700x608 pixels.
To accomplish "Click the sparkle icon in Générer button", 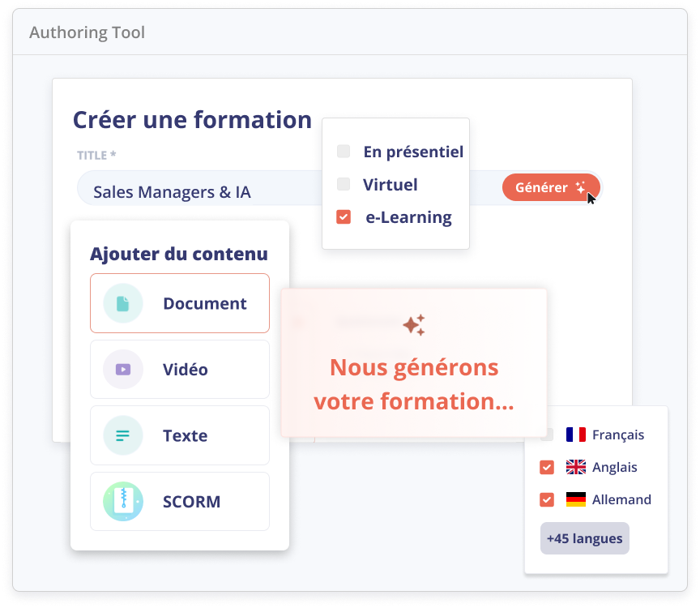I will [x=581, y=187].
